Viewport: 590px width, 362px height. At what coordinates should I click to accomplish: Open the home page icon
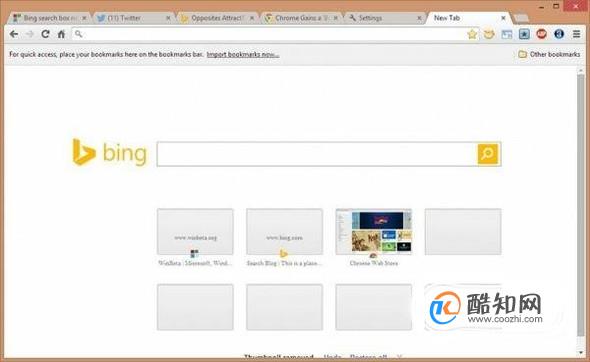(x=61, y=34)
